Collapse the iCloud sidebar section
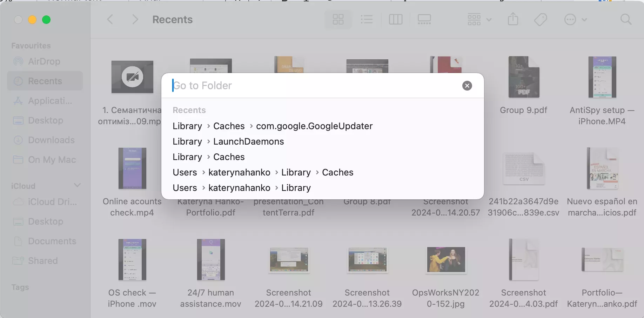The height and width of the screenshot is (318, 644). pyautogui.click(x=78, y=185)
